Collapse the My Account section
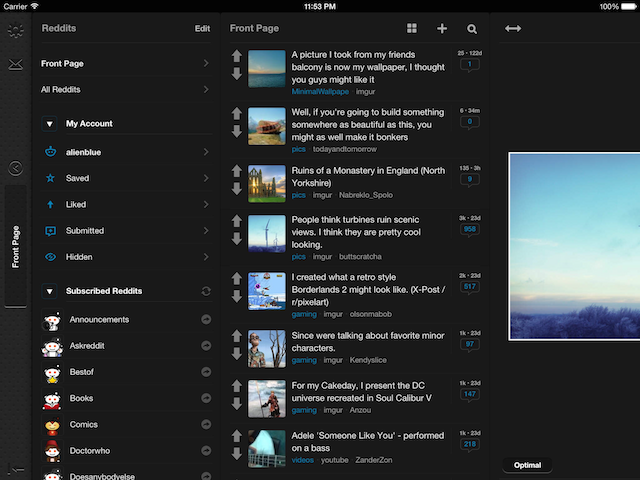 pyautogui.click(x=50, y=124)
